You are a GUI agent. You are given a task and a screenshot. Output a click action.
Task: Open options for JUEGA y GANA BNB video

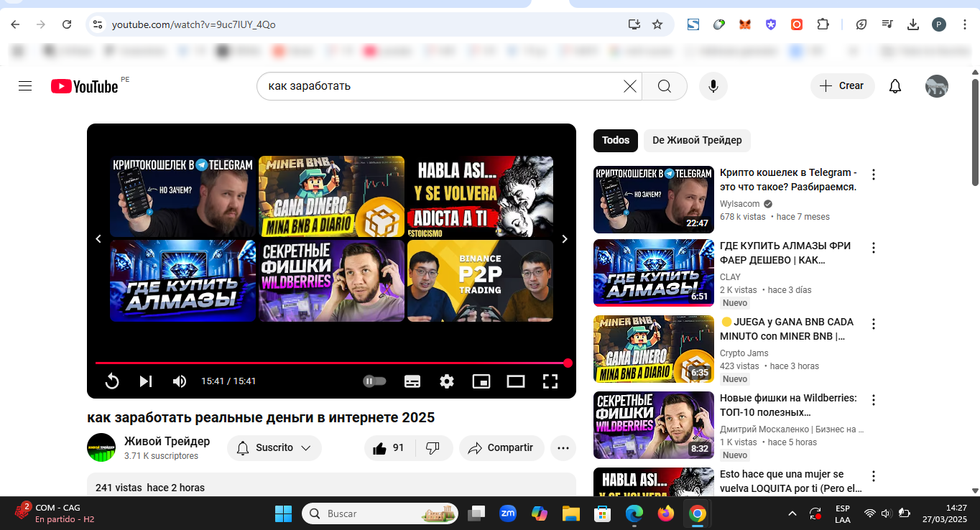(x=874, y=324)
